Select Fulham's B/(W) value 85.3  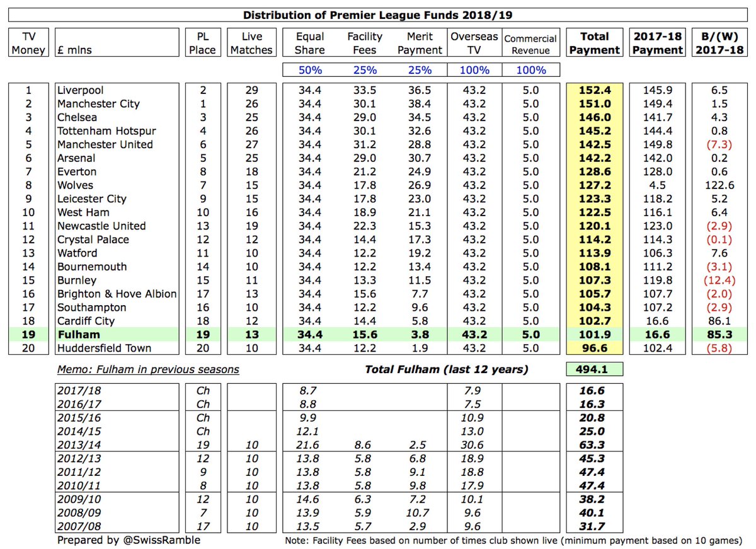click(x=720, y=334)
